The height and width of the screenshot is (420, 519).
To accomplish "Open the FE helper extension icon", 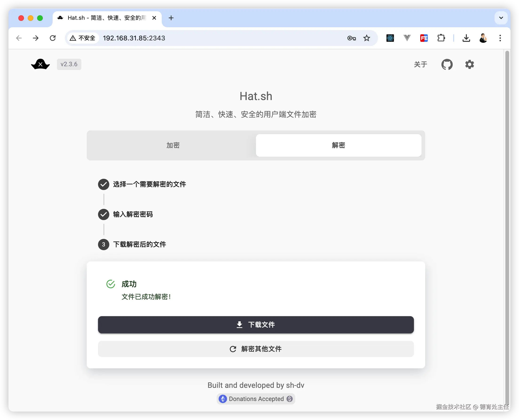I will pos(424,38).
